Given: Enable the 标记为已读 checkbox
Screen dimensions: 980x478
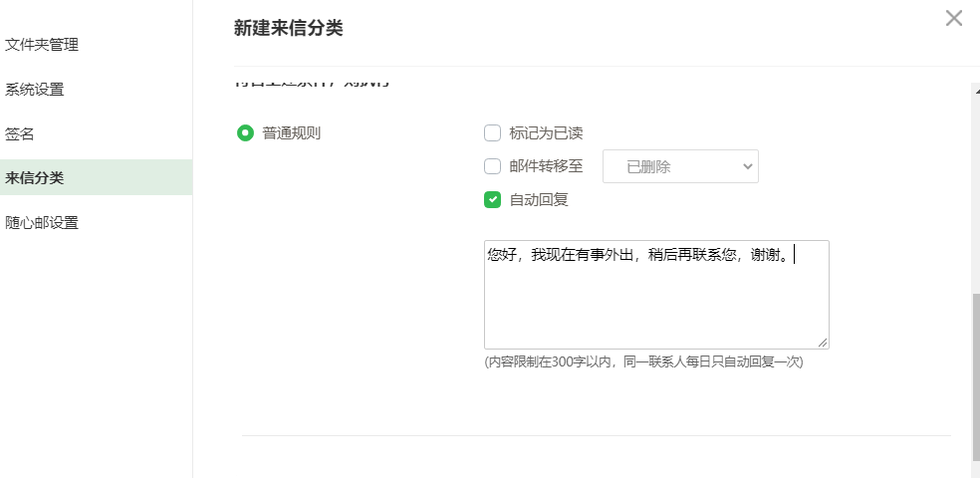Looking at the screenshot, I should click(x=492, y=132).
